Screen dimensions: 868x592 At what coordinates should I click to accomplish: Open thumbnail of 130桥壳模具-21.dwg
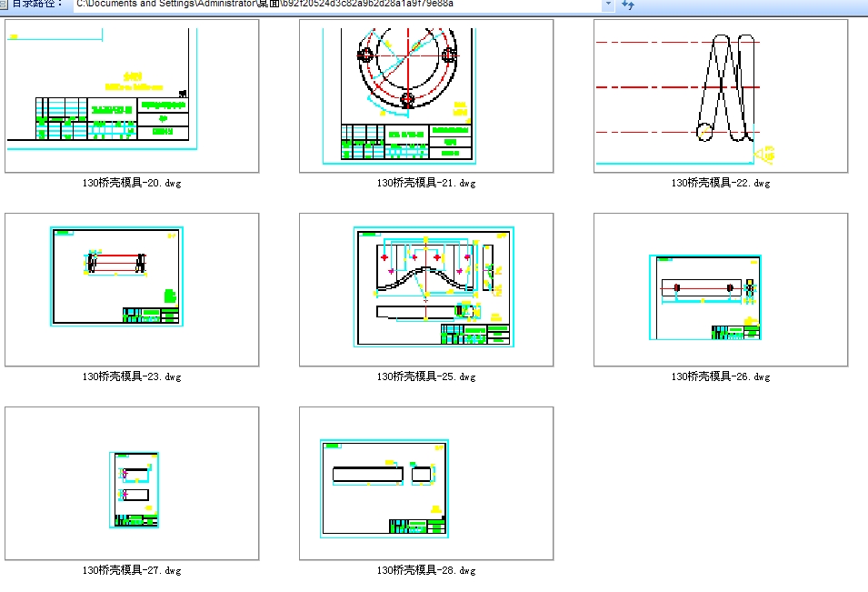[426, 95]
